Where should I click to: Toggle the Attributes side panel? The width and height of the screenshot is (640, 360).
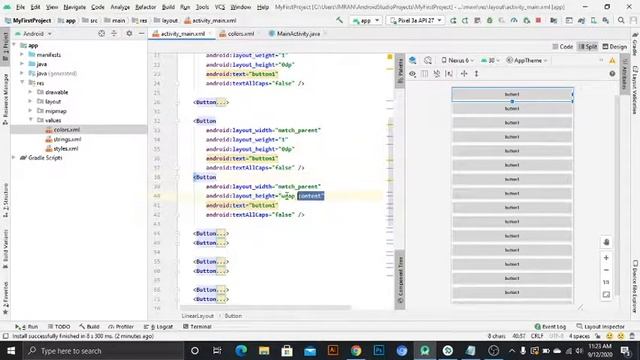coord(624,74)
